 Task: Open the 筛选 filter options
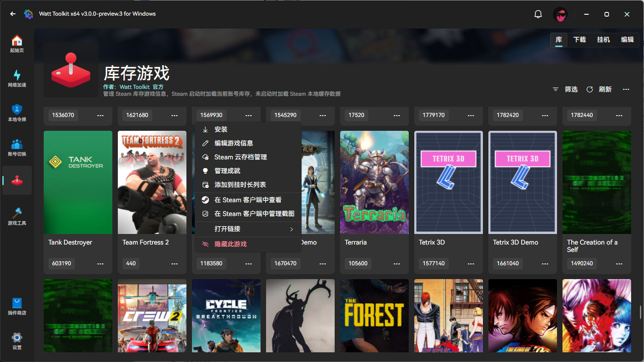pos(571,89)
